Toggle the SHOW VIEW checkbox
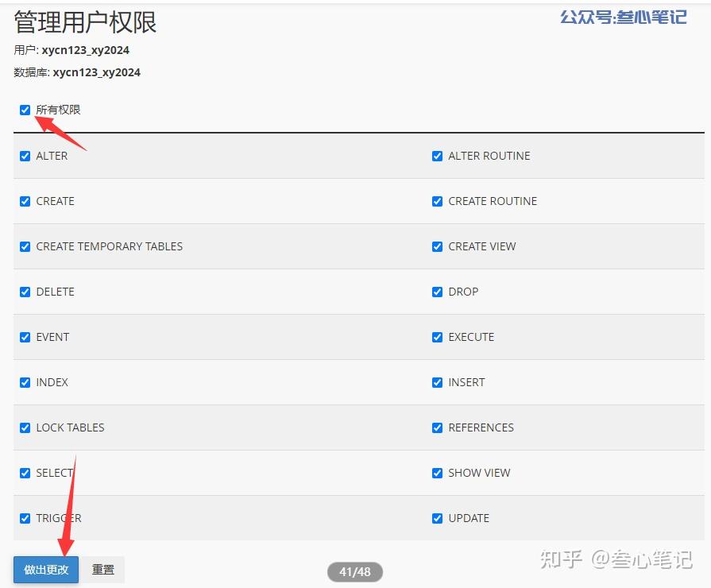Viewport: 711px width, 588px height. click(x=437, y=474)
